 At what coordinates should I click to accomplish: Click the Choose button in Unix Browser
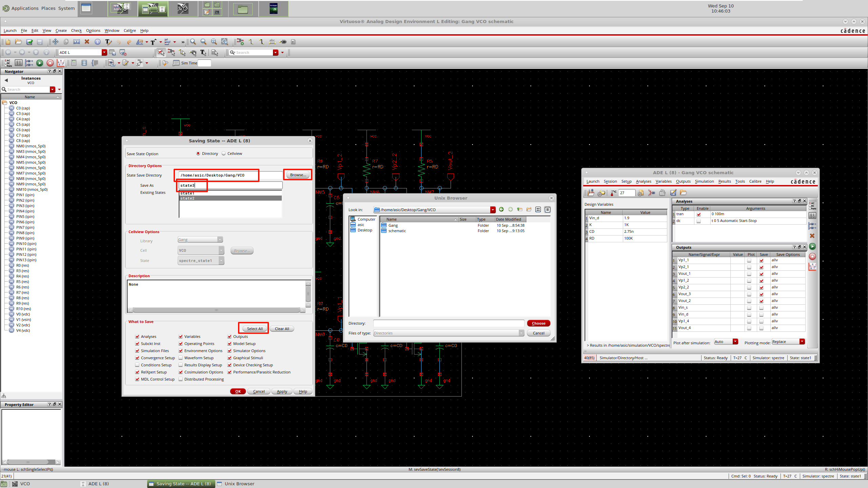[x=538, y=323]
